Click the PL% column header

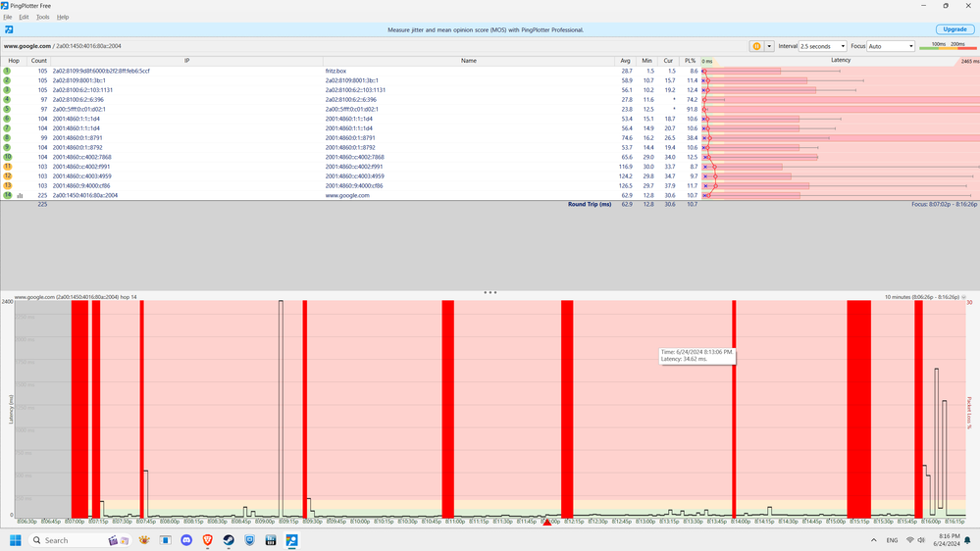690,61
